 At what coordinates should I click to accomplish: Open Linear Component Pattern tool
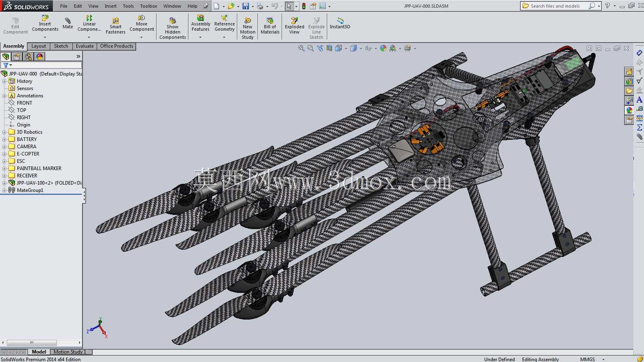[89, 23]
